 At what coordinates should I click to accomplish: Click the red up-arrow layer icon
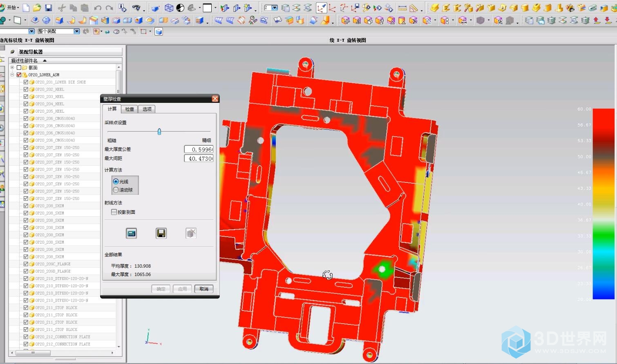(596, 20)
